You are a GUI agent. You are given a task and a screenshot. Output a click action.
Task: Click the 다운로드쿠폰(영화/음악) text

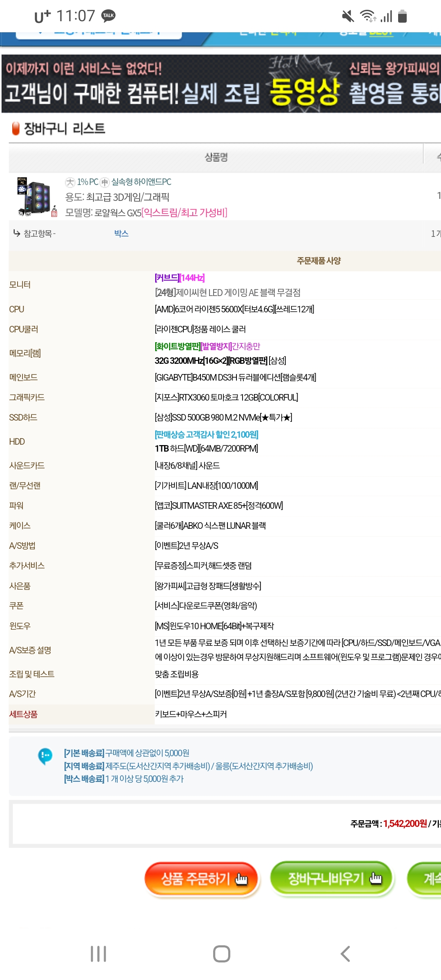(x=206, y=606)
